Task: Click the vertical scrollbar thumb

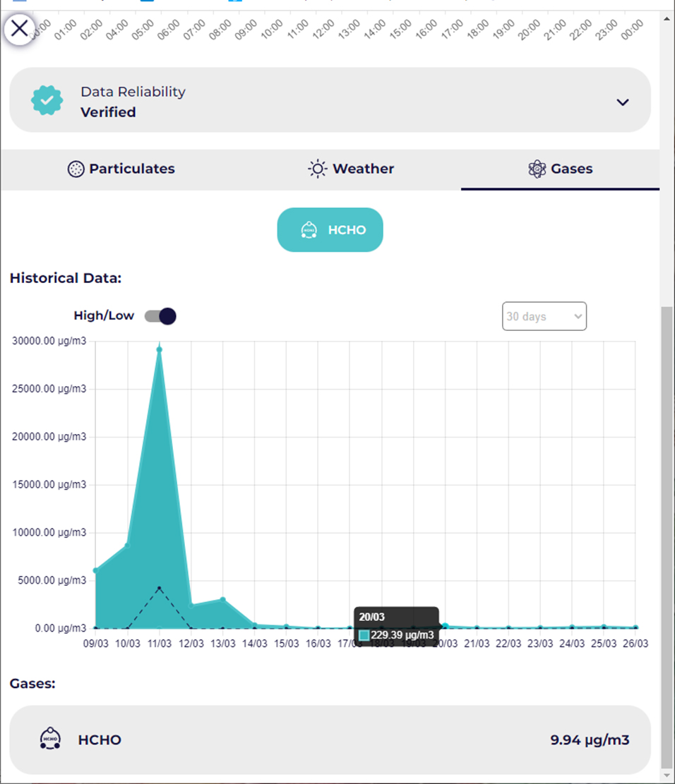Action: click(x=667, y=536)
